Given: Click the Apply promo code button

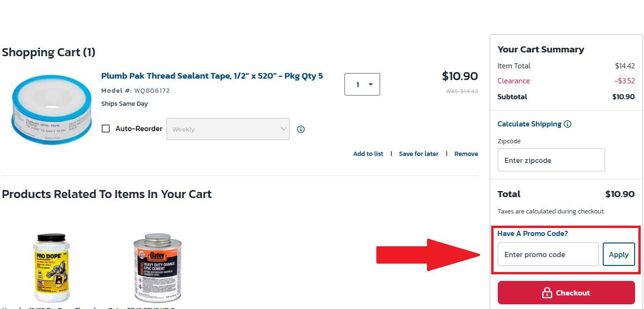Looking at the screenshot, I should 619,254.
